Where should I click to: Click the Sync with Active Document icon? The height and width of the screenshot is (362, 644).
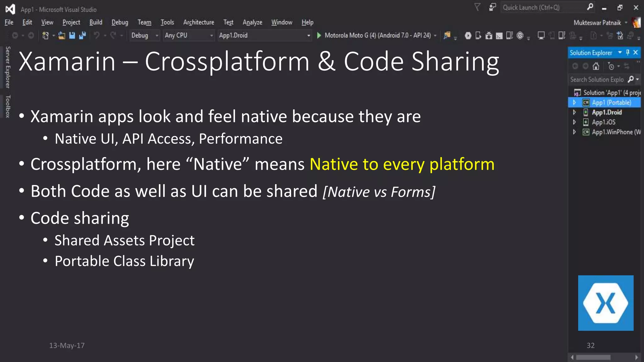pyautogui.click(x=627, y=66)
